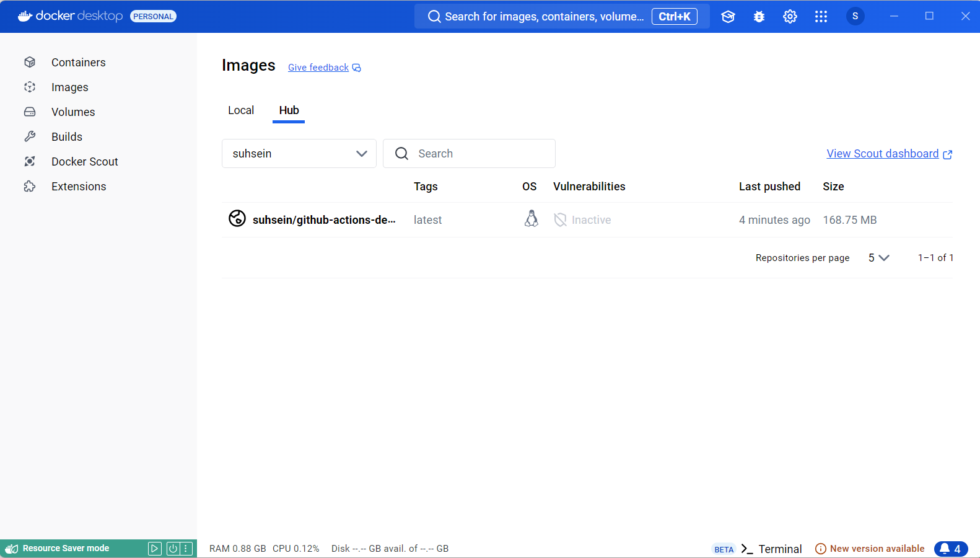Click the OS column header
This screenshot has width=980, height=558.
tap(529, 187)
